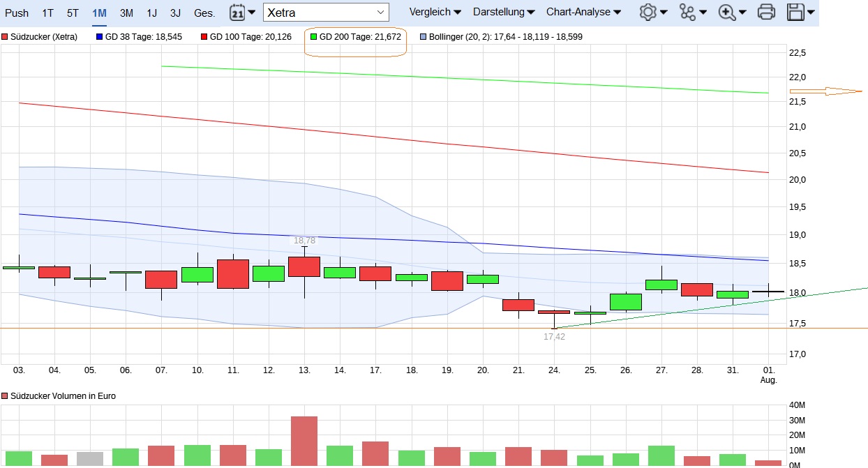Open the Xetra exchange combo box
This screenshot has width=868, height=468.
[326, 13]
